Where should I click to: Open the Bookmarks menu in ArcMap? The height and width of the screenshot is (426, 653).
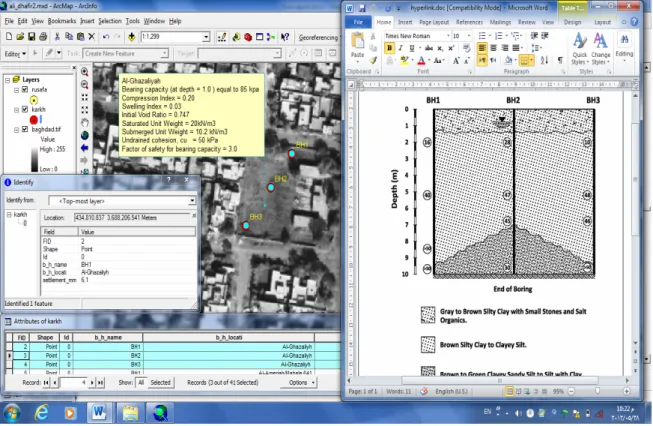62,21
